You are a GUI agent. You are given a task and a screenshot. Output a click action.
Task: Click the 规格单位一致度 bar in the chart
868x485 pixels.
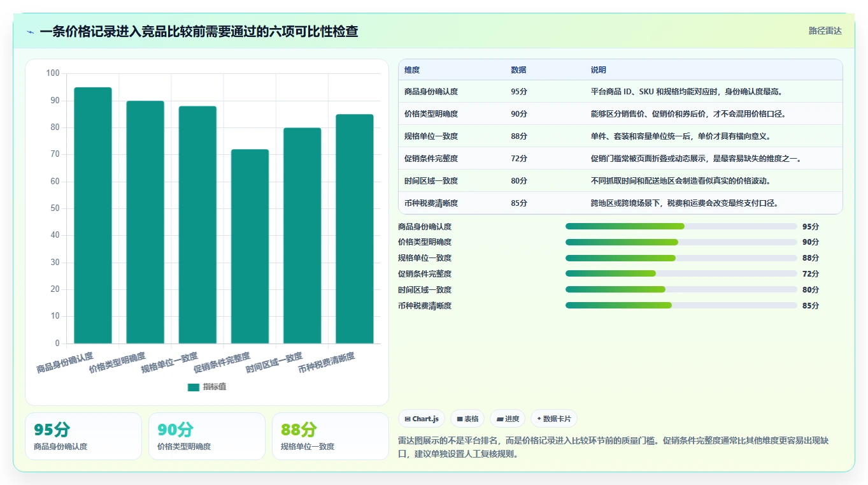coord(197,225)
